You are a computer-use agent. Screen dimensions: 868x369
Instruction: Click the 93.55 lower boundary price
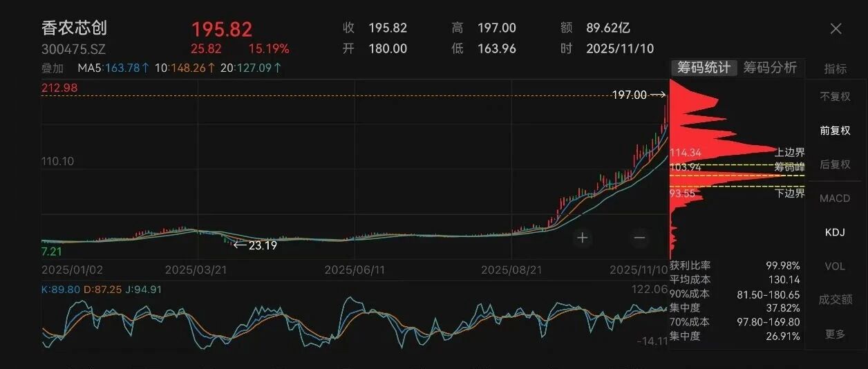click(682, 193)
